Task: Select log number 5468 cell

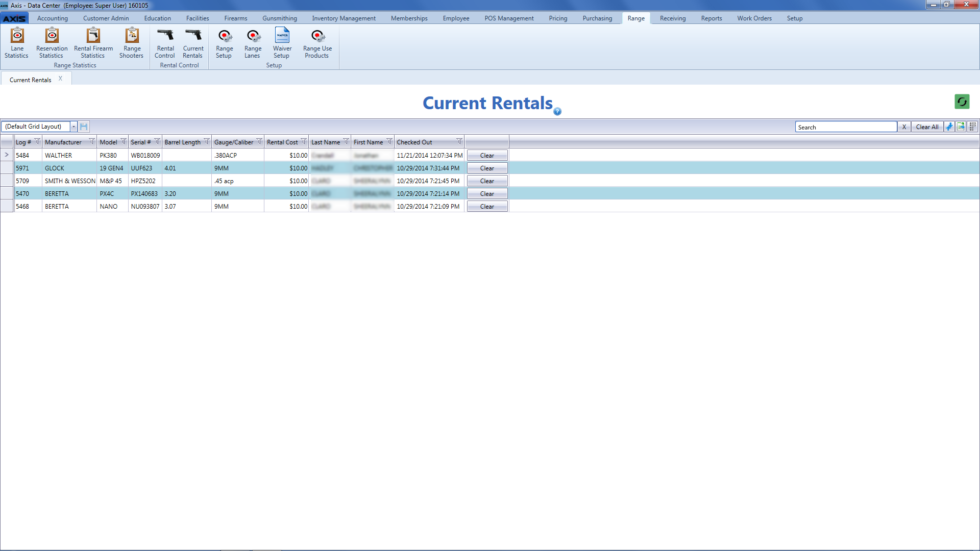Action: coord(28,207)
